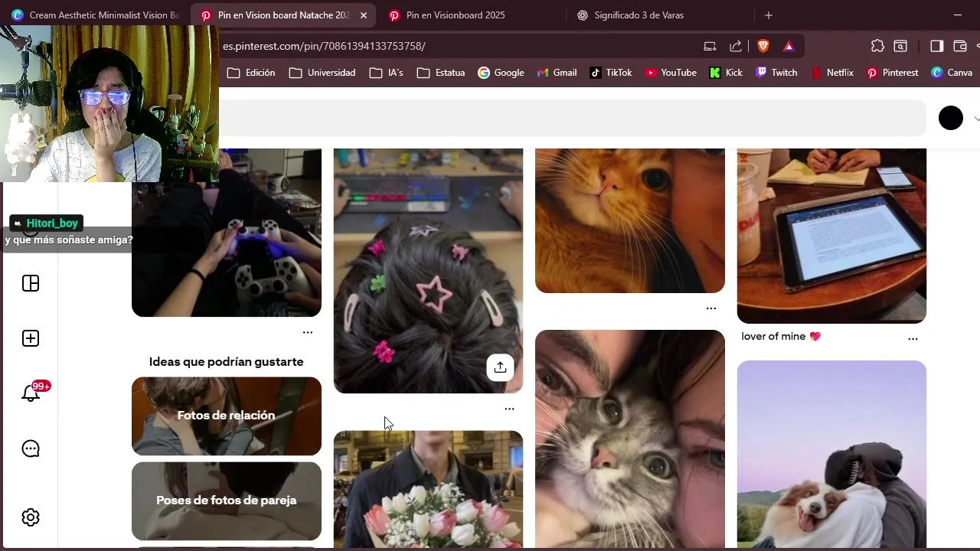Screen dimensions: 980x551
Task: Click the install app icon in address bar
Action: 710,46
